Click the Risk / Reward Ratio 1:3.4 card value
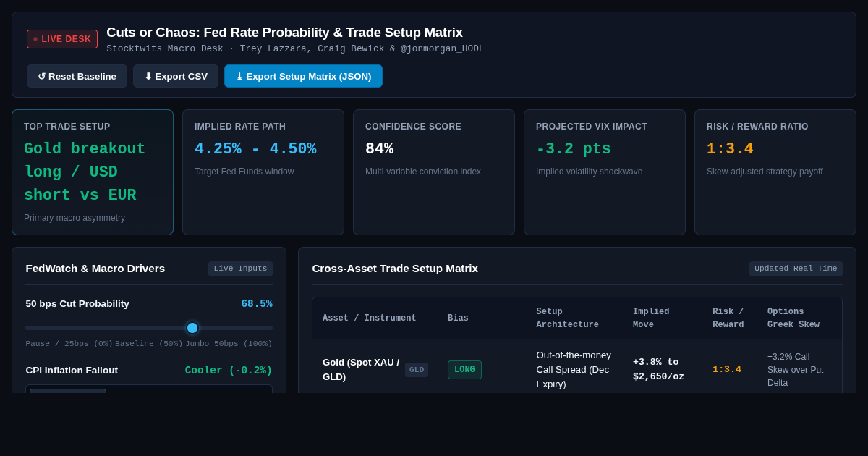This screenshot has height=456, width=868. pyautogui.click(x=730, y=149)
